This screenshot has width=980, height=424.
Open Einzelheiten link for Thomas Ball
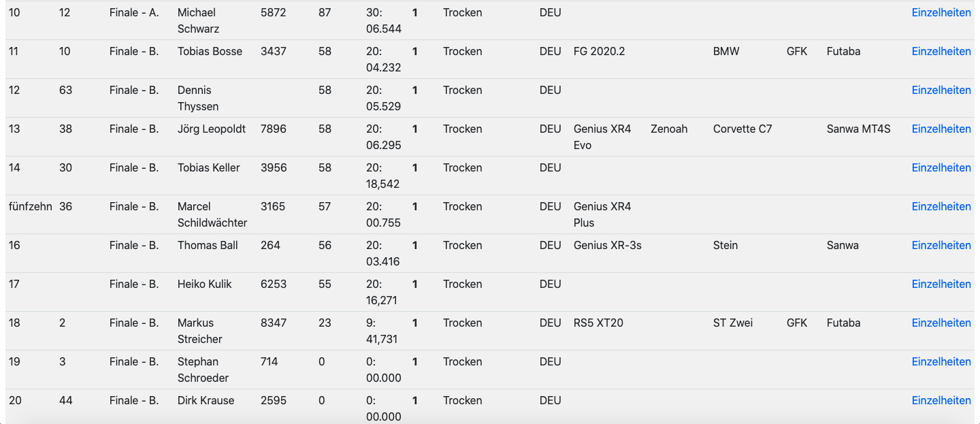point(941,245)
